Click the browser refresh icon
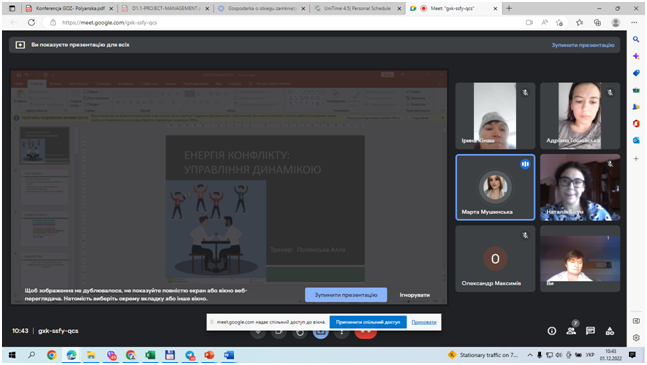Screen dimensions: 647x365 point(31,22)
